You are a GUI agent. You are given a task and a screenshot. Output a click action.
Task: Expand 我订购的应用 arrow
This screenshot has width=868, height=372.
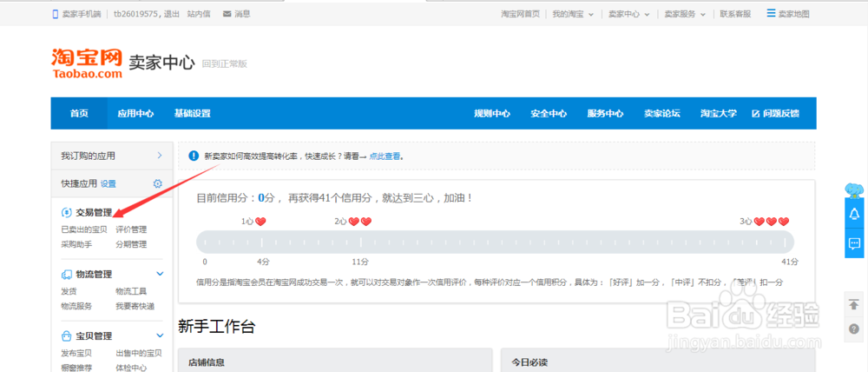(x=160, y=156)
